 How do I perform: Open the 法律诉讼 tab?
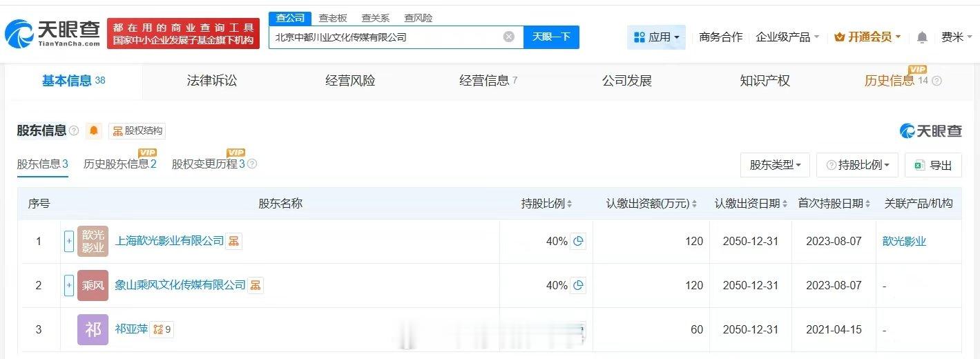point(212,81)
